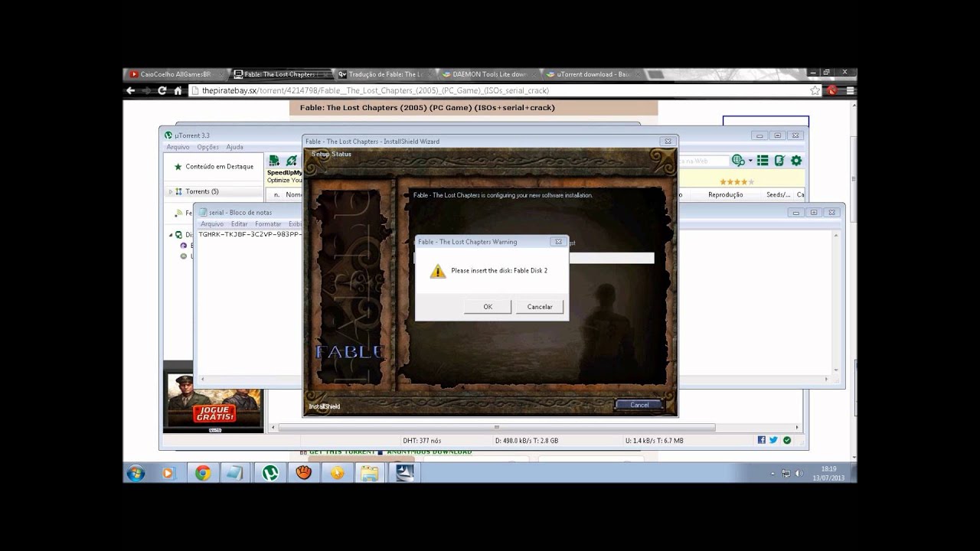Screen dimensions: 980x551
Task: Click the uTorrent web search globe icon
Action: [737, 161]
